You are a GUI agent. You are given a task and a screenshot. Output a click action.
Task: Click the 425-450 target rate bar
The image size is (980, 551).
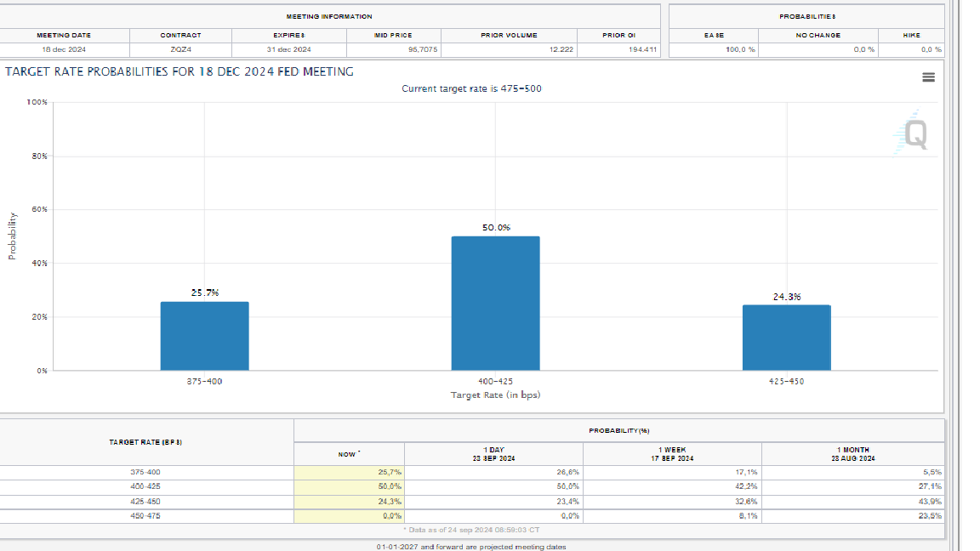tap(786, 338)
